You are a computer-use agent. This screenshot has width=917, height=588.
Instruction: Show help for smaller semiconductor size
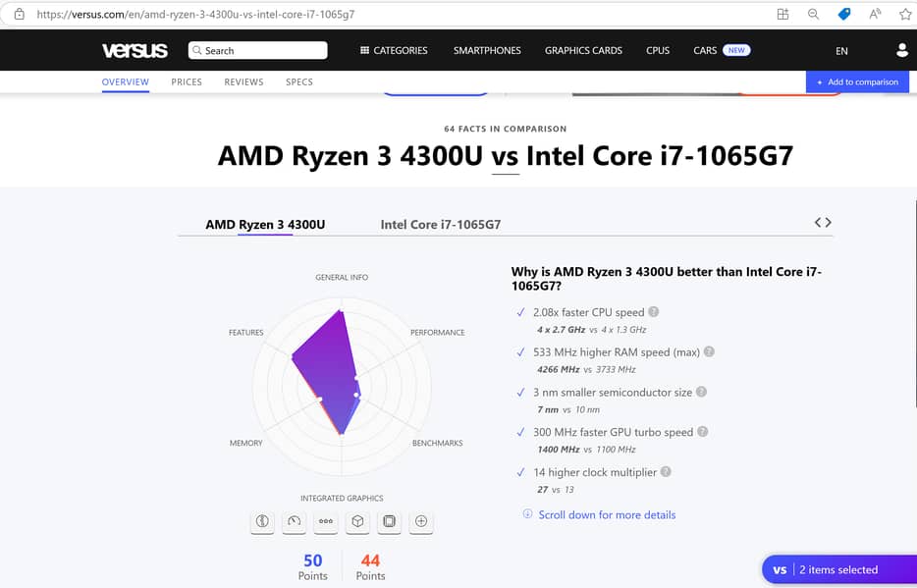tap(701, 392)
